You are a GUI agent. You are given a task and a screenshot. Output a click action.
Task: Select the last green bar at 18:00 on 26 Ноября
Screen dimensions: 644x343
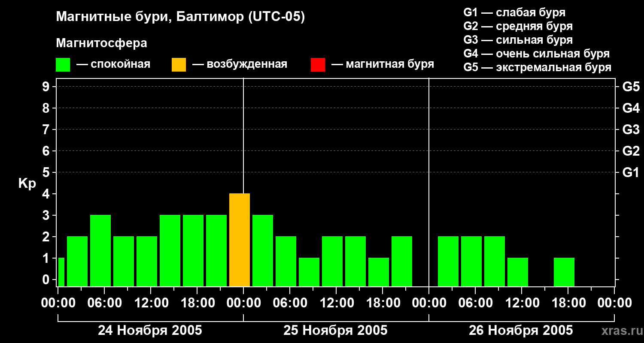click(564, 272)
